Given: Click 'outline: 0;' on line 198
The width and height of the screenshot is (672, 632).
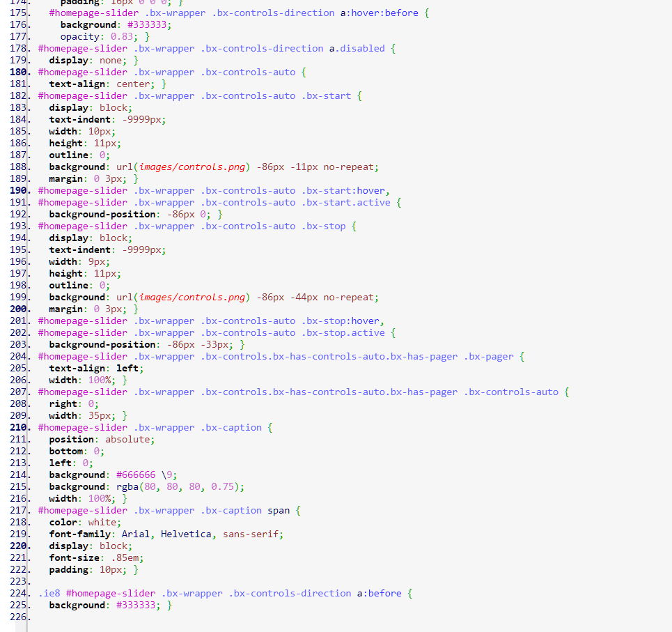Looking at the screenshot, I should point(79,285).
